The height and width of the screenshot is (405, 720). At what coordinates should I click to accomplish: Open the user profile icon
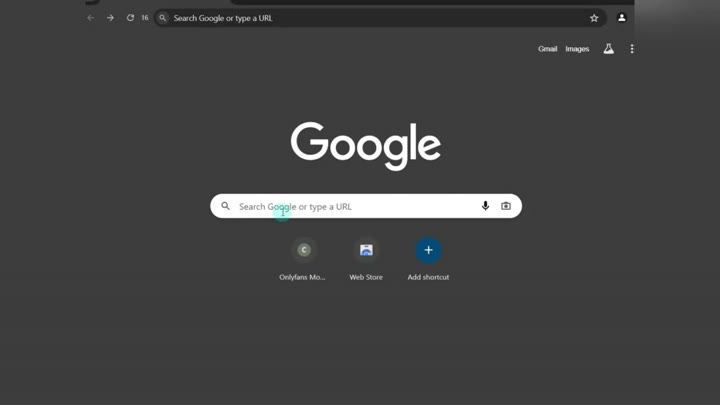point(621,18)
